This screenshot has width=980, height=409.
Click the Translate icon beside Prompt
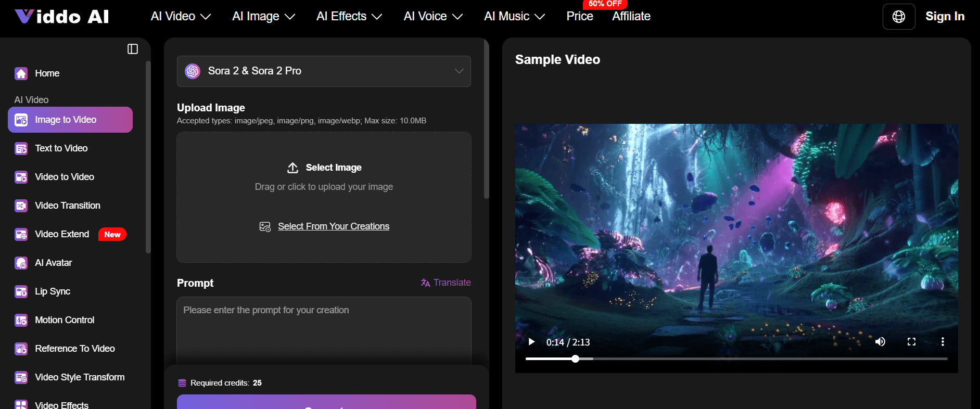coord(425,283)
